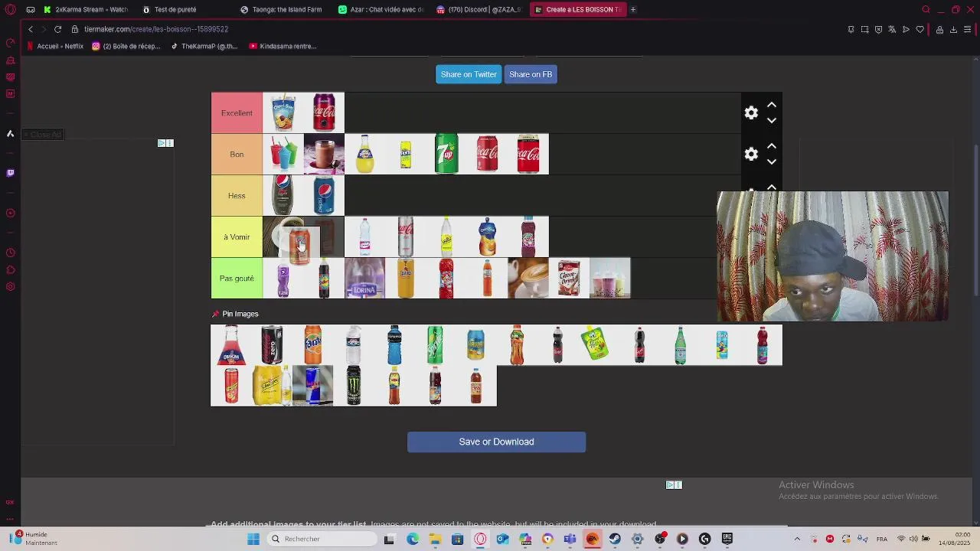Pick the Monster Energy can in image pool

(353, 386)
